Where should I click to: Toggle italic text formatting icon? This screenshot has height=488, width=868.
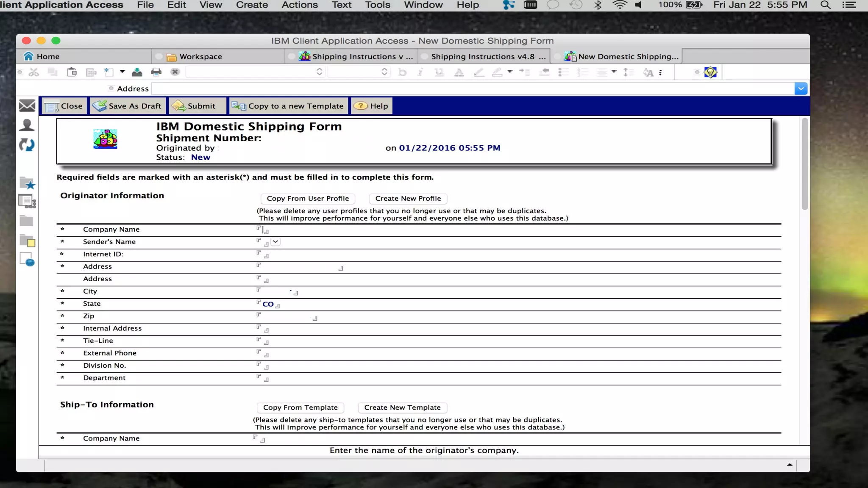click(x=420, y=72)
